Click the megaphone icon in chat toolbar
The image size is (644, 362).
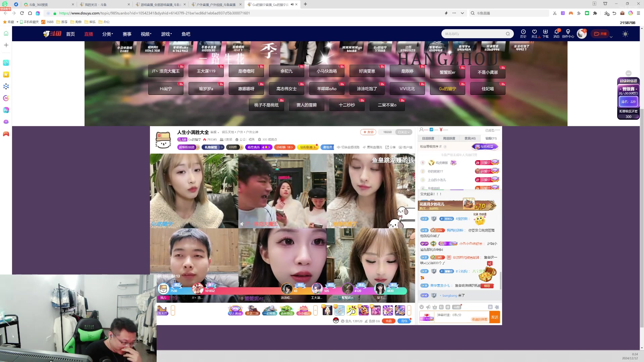428,307
